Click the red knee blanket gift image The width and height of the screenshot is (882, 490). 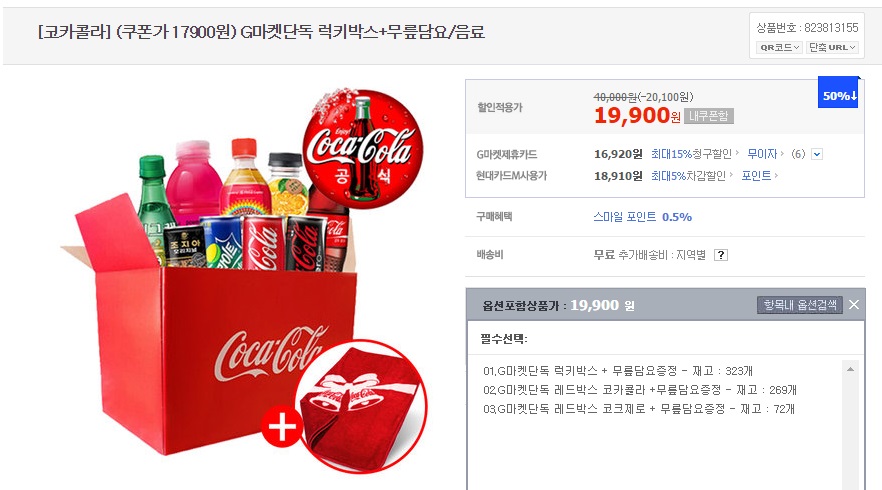(361, 406)
